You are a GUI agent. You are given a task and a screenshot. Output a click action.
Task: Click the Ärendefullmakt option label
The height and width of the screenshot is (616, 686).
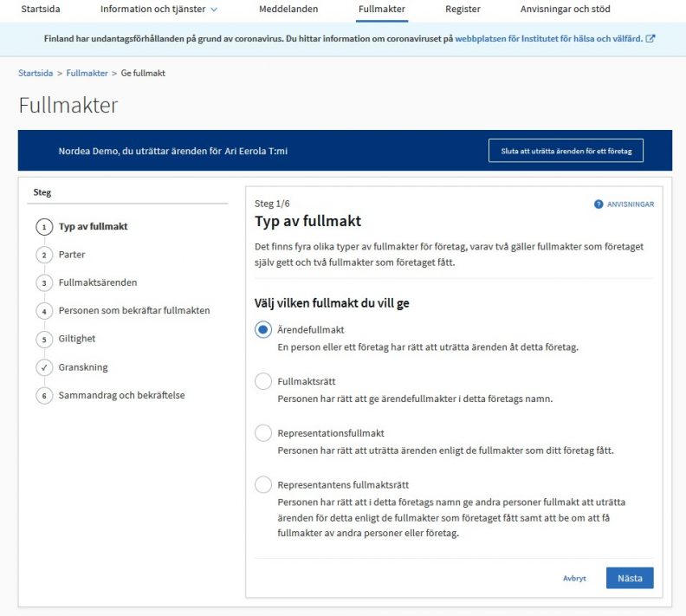[x=311, y=330]
